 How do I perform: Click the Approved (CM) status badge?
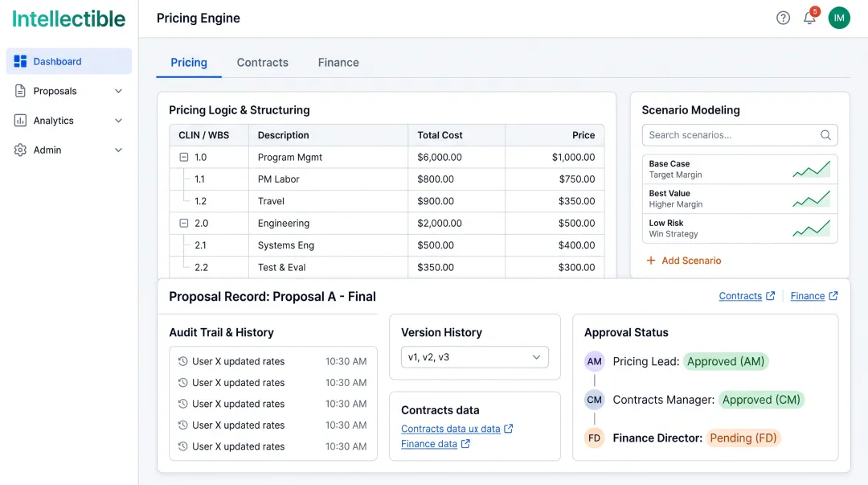(761, 400)
